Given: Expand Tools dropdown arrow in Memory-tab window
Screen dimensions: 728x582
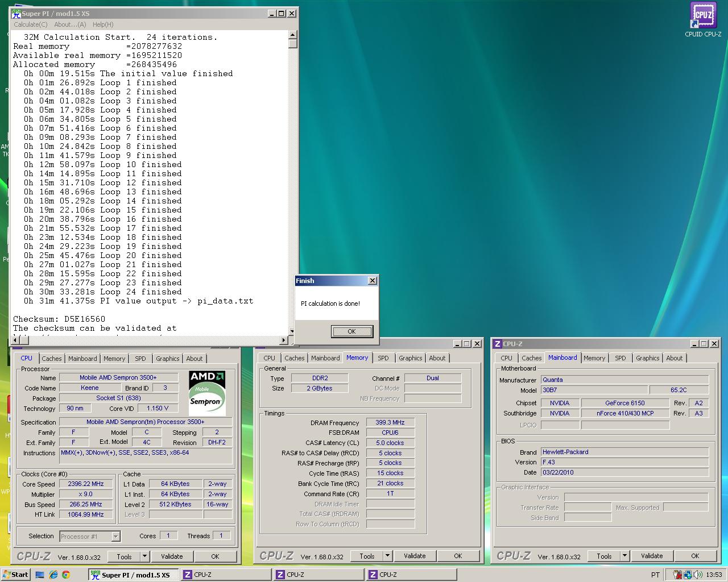Looking at the screenshot, I should [387, 556].
